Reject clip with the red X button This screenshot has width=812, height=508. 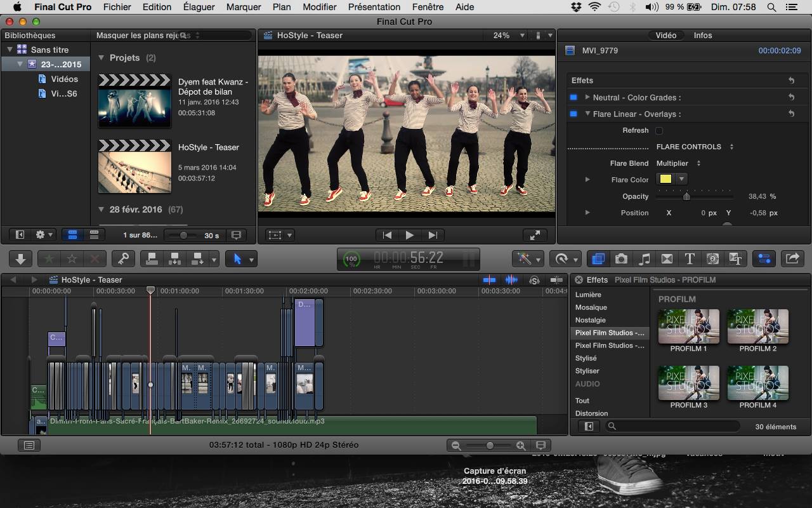(95, 258)
